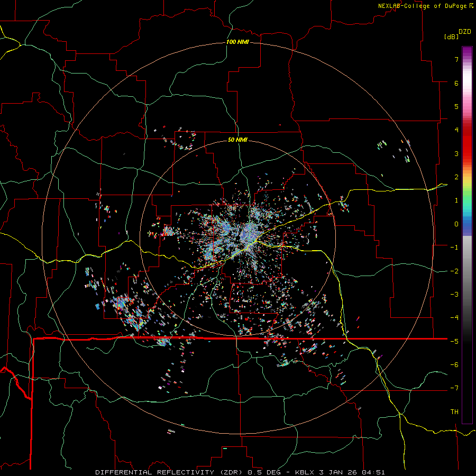Click the 7 value on color scale

click(x=456, y=59)
